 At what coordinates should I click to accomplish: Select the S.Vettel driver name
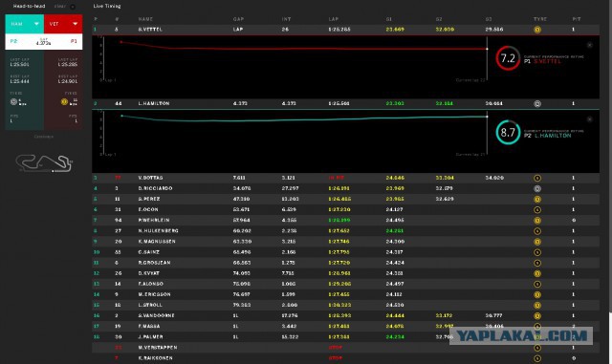150,30
